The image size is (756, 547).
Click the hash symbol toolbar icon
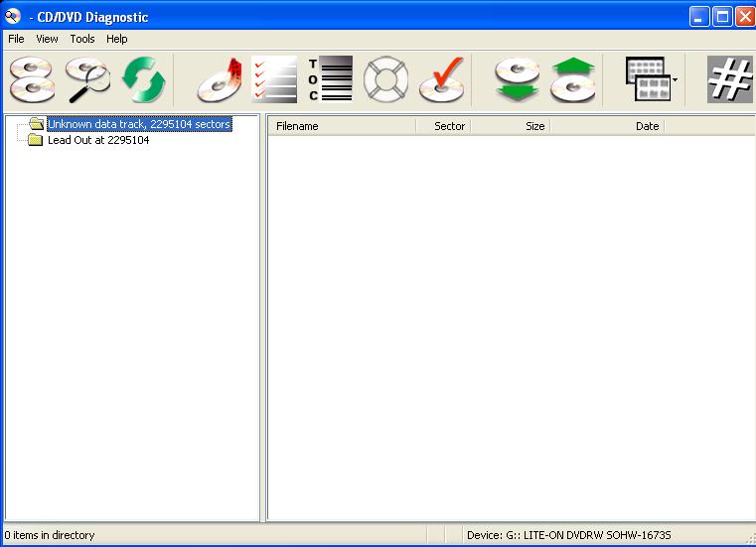730,79
